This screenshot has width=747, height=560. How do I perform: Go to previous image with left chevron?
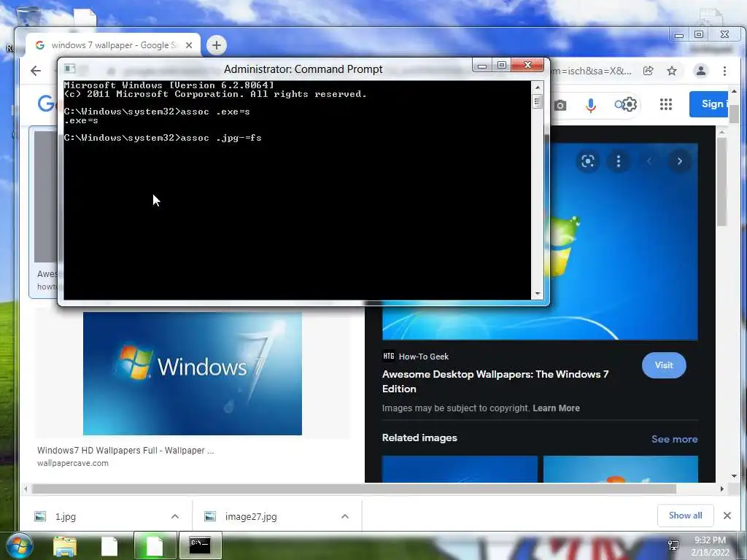click(649, 161)
